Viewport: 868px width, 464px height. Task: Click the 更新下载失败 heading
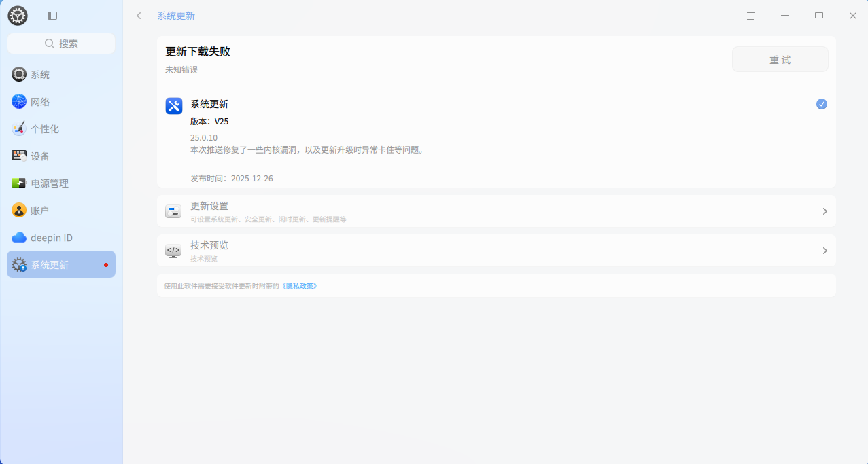coord(198,52)
